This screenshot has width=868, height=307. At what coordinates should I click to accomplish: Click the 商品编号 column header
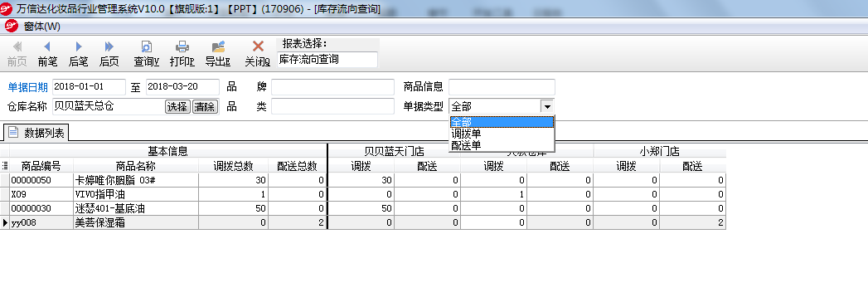click(x=41, y=166)
